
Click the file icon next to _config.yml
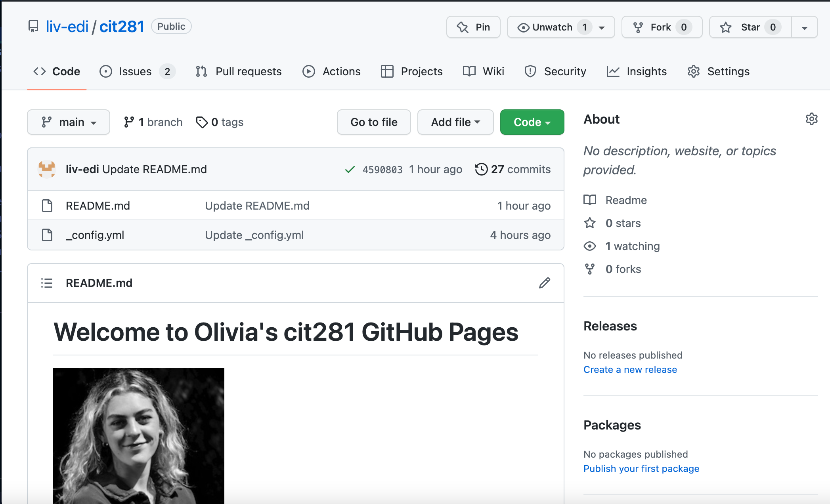(x=47, y=235)
